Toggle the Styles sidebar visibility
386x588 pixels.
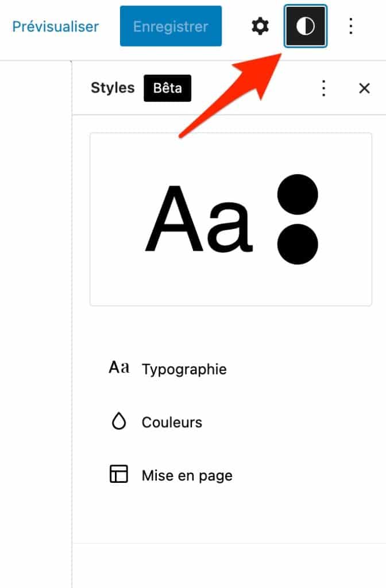click(305, 26)
